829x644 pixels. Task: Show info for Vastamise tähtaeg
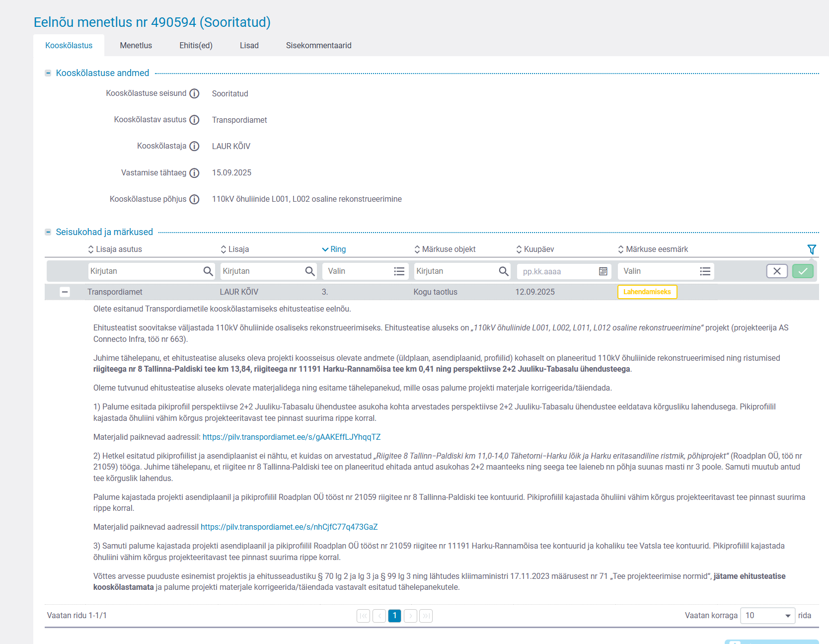(195, 173)
